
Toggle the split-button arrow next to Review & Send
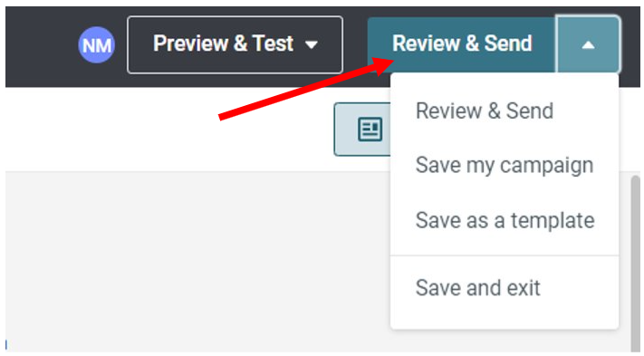pyautogui.click(x=588, y=44)
